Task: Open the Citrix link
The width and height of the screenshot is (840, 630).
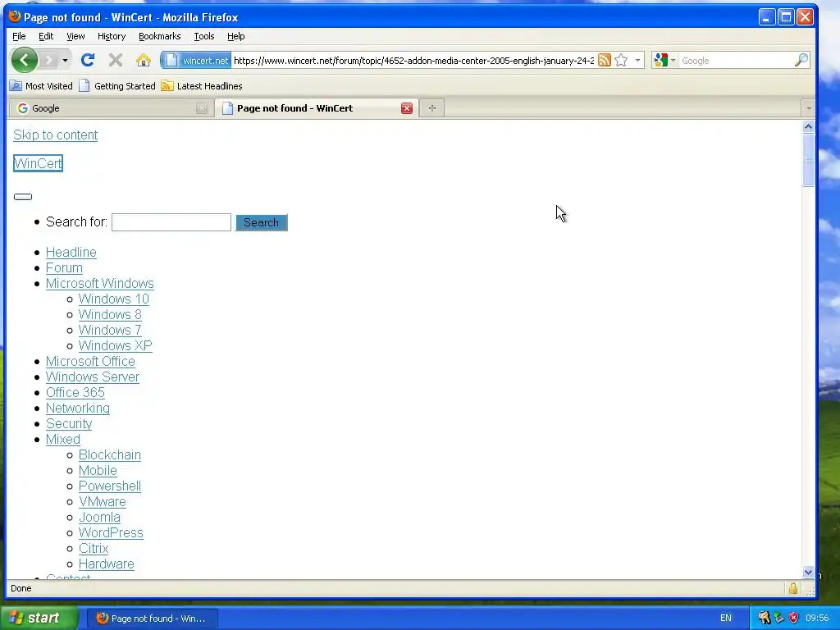Action: (x=94, y=548)
